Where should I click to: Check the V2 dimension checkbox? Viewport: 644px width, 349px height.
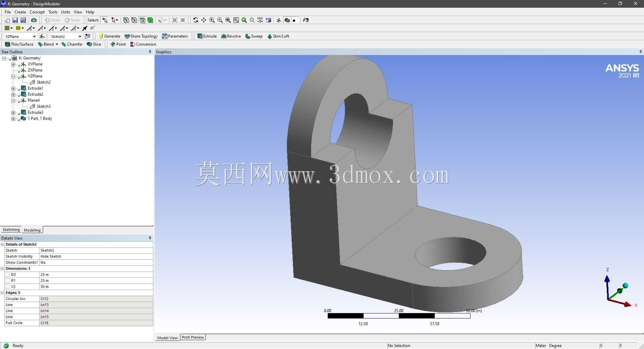(x=8, y=287)
